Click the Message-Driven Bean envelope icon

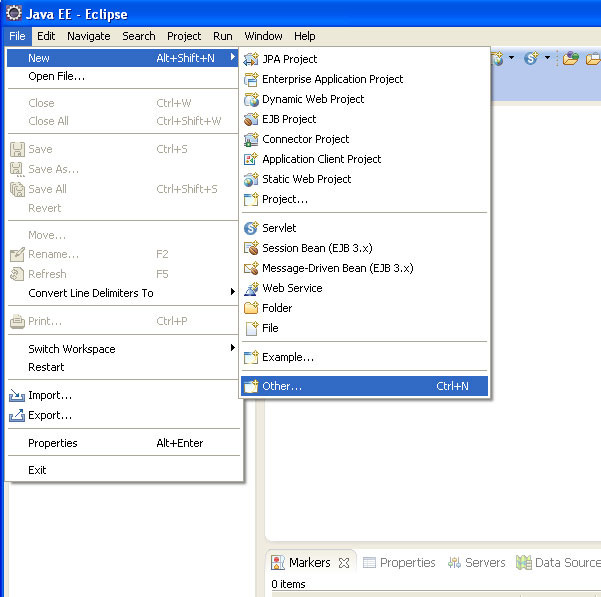pos(251,268)
